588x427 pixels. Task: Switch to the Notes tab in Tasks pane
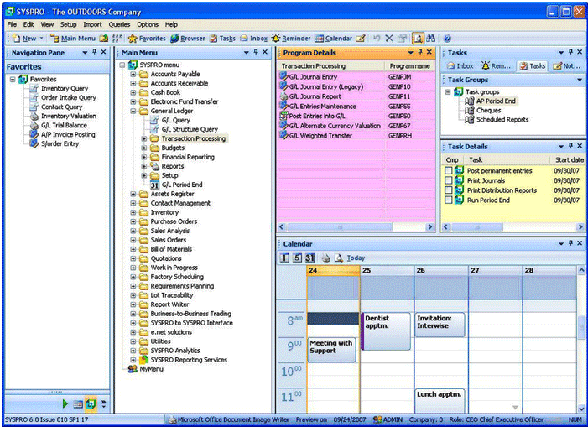tap(567, 66)
